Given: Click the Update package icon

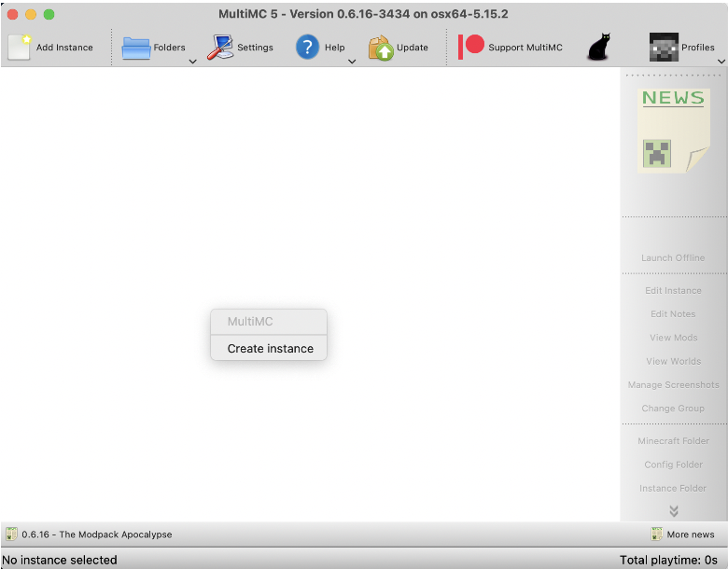Looking at the screenshot, I should pos(381,48).
